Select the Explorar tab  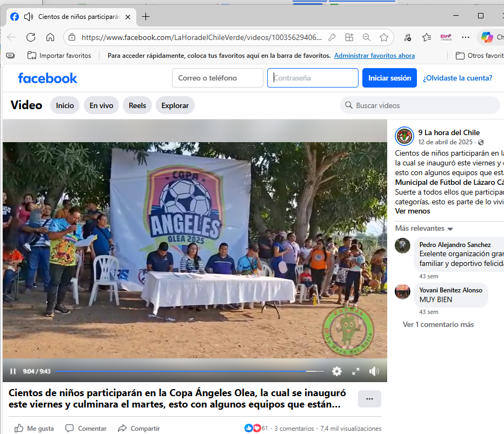[x=175, y=105]
